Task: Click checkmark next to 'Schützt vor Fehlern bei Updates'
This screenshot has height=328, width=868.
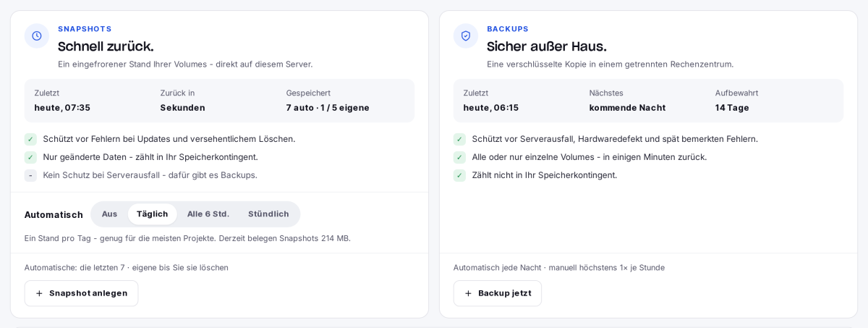Action: point(30,139)
